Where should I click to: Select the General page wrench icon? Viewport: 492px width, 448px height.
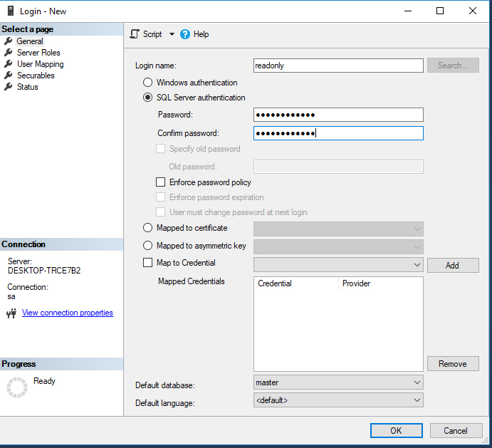coord(9,41)
